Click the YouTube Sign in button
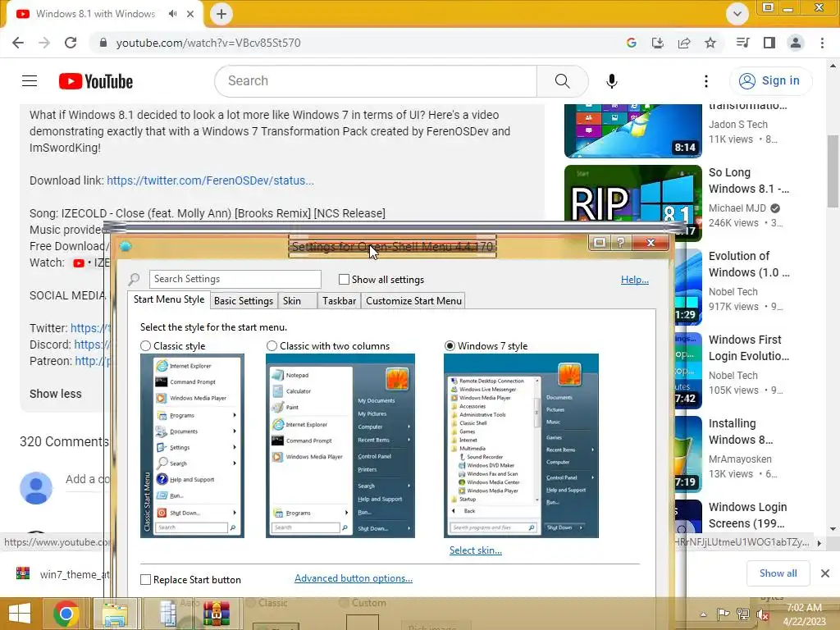 point(771,81)
